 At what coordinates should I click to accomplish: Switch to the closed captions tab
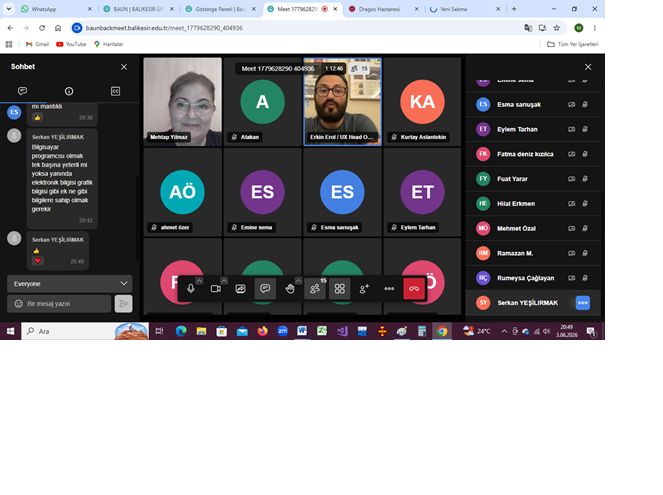coord(115,91)
